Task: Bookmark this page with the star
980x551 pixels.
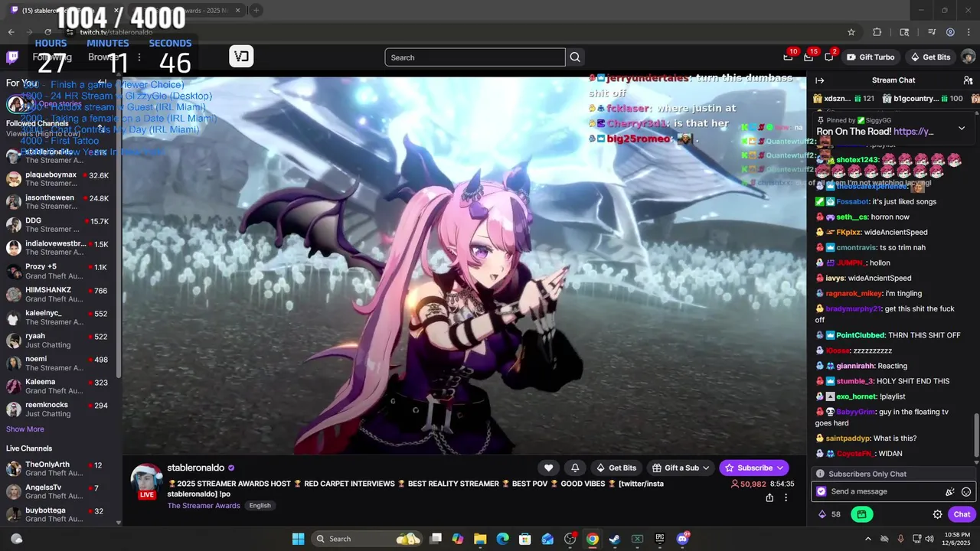Action: 851,32
